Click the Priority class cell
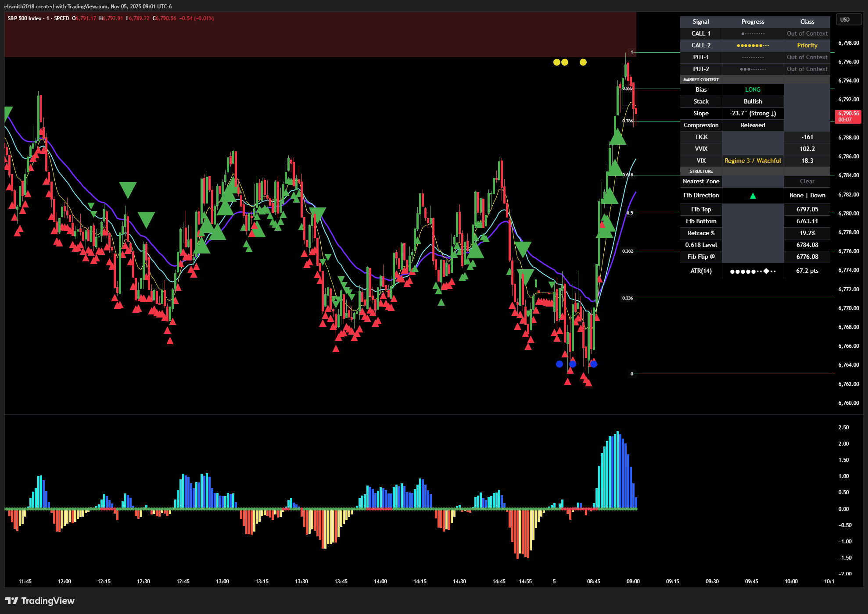This screenshot has width=868, height=614. coord(807,46)
